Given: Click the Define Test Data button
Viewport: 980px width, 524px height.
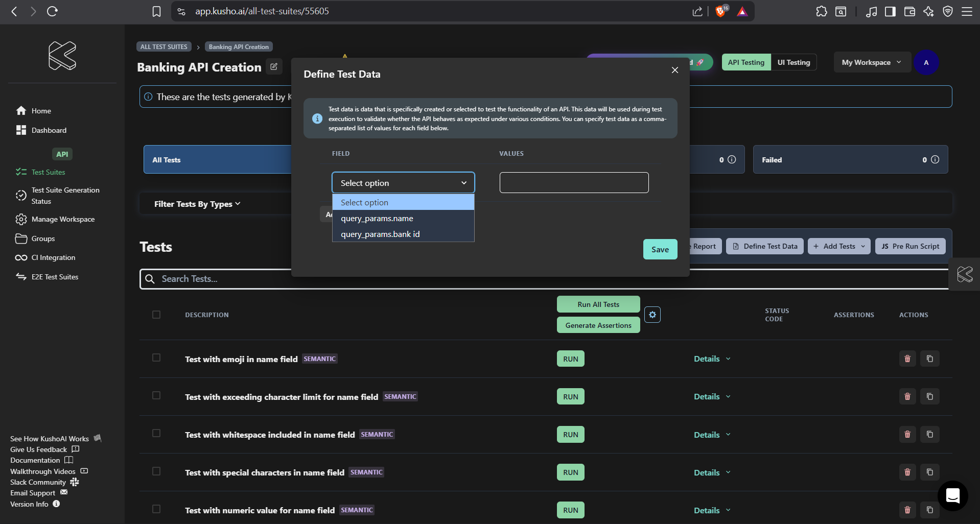Looking at the screenshot, I should click(765, 246).
